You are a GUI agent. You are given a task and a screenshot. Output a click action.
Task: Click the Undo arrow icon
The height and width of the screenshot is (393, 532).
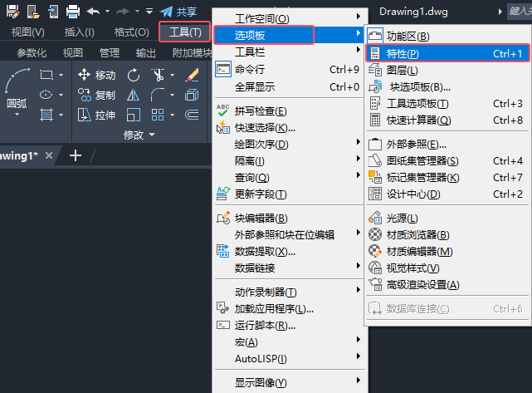[93, 12]
